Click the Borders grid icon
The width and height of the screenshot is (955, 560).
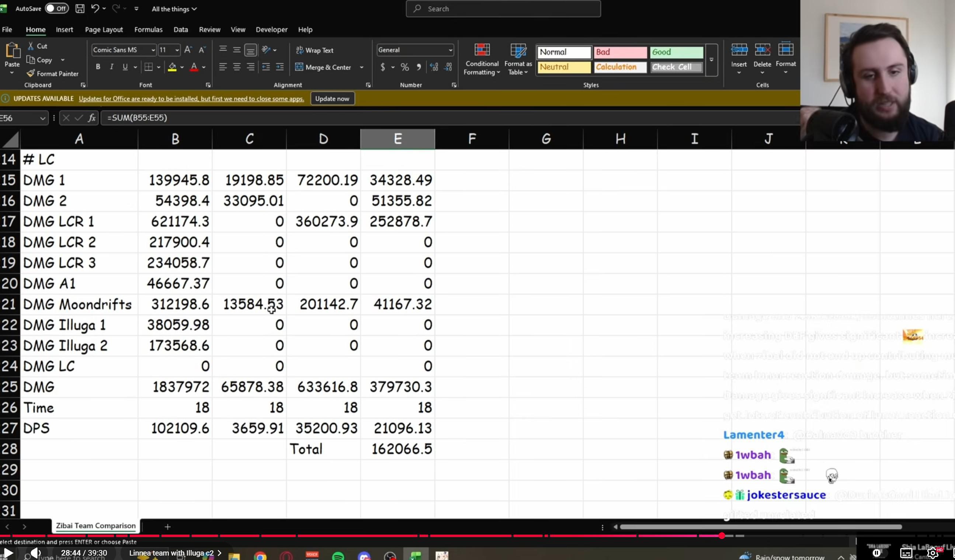(x=149, y=67)
